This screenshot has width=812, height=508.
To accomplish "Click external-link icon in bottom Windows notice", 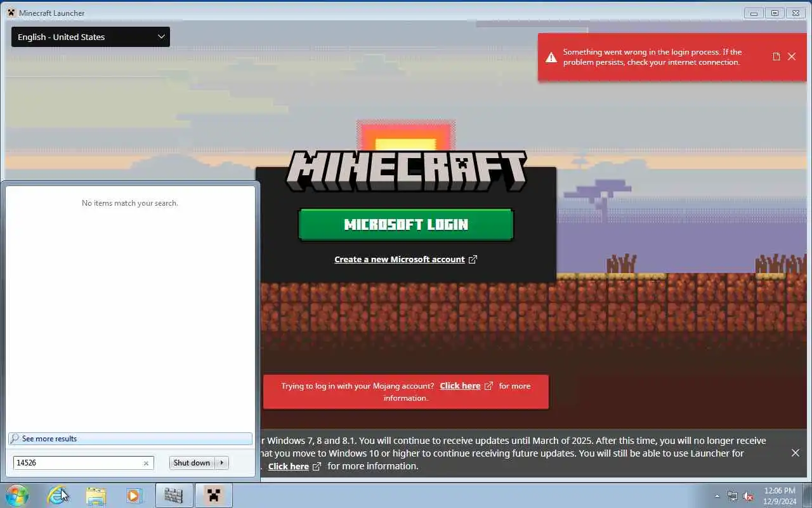I will pos(317,466).
